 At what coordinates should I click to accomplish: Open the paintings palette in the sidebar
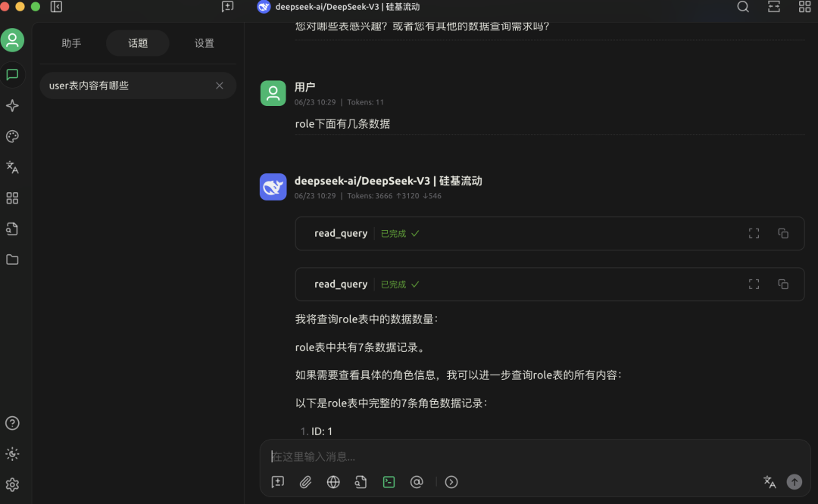(x=12, y=137)
